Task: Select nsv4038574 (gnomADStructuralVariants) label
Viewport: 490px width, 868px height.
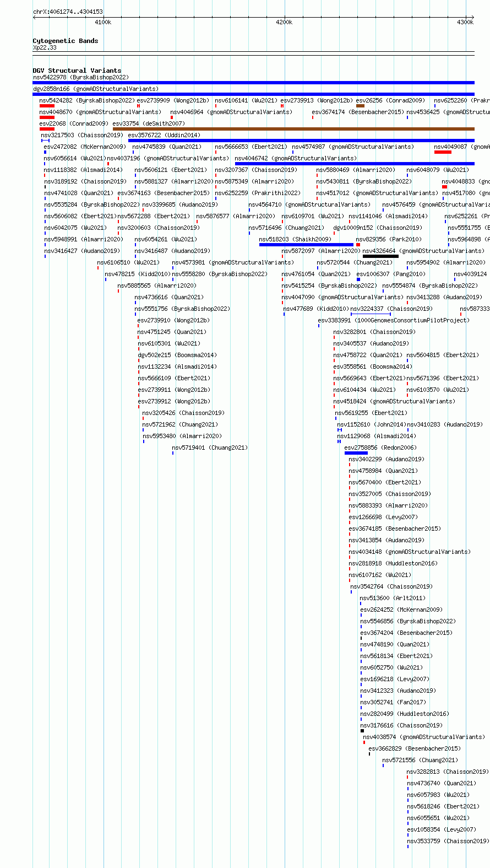Action: [424, 737]
